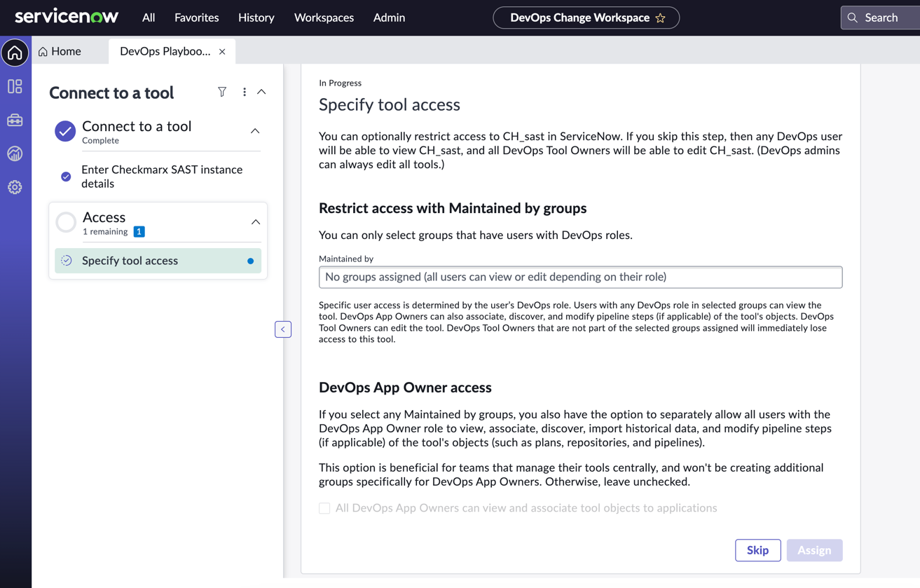Click the DevOps Change Workspace pill
The width and height of the screenshot is (920, 588).
pos(586,18)
